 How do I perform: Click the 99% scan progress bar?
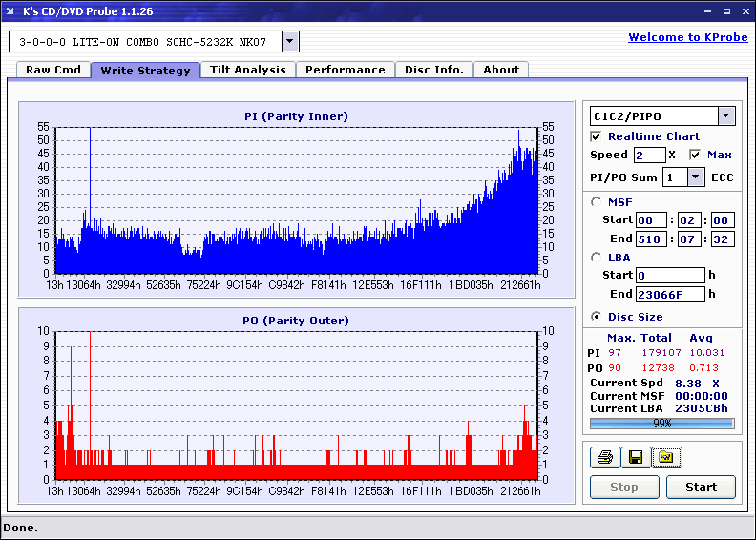(x=661, y=423)
